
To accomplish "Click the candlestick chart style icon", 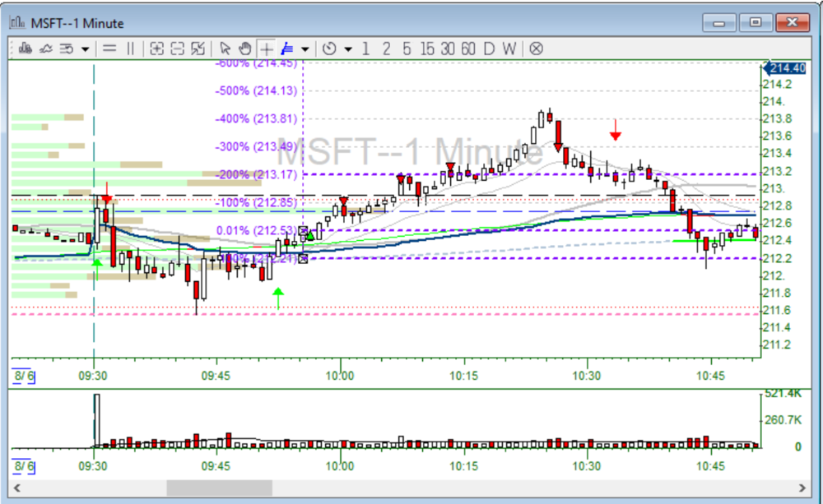I will click(25, 49).
